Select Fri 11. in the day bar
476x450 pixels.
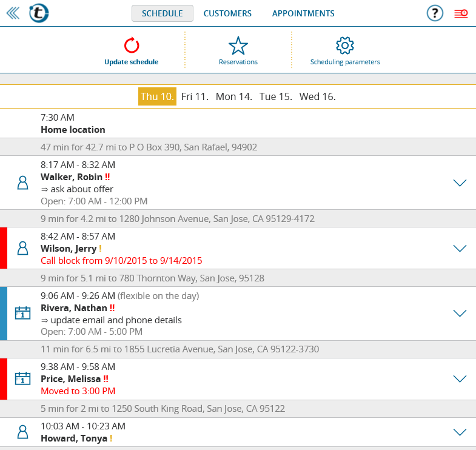195,96
